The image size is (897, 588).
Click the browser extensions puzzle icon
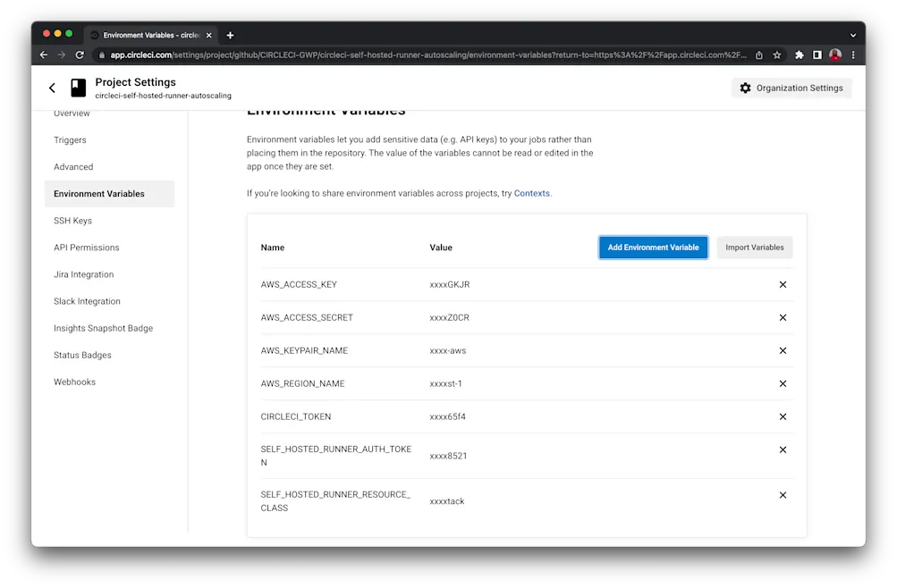point(798,55)
